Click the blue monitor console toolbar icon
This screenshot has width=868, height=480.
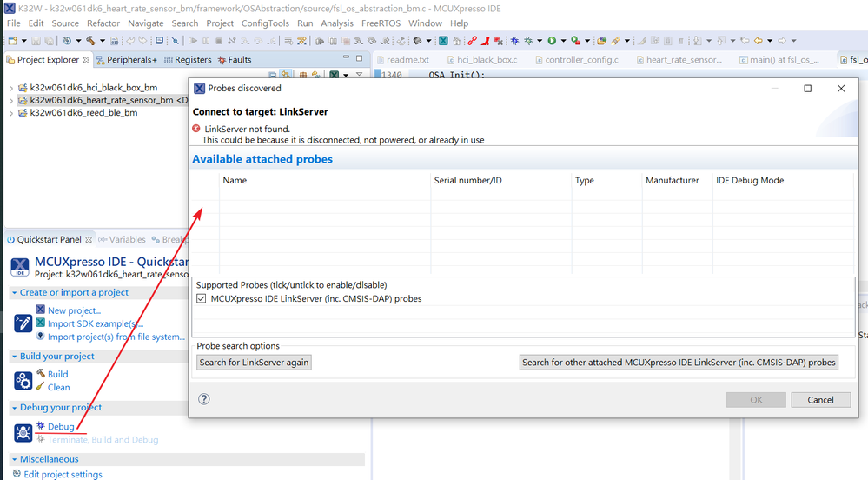tap(159, 41)
